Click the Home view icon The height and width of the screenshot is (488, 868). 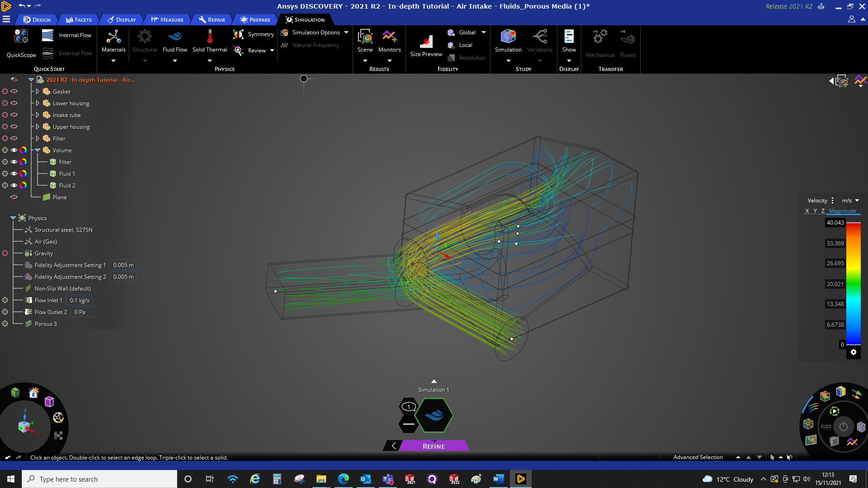click(34, 393)
